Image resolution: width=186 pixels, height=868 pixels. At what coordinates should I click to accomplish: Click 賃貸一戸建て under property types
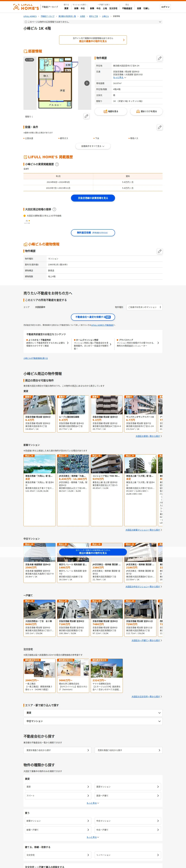coord(128,796)
